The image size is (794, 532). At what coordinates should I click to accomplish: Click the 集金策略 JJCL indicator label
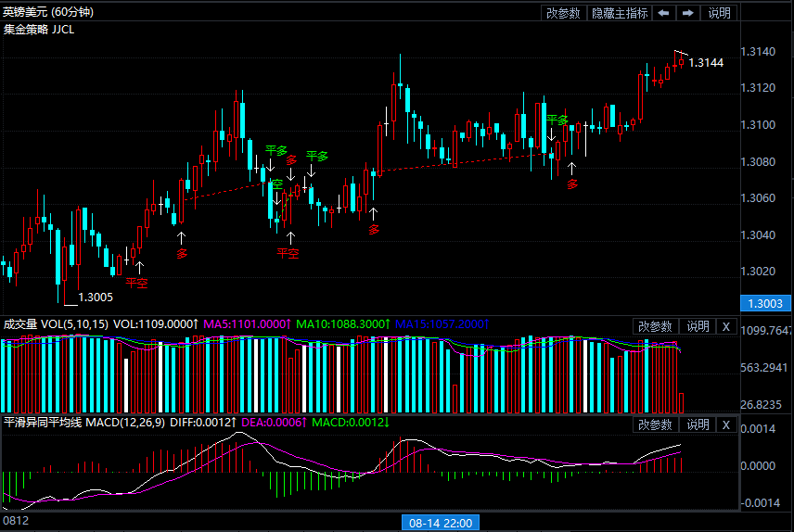pyautogui.click(x=39, y=29)
